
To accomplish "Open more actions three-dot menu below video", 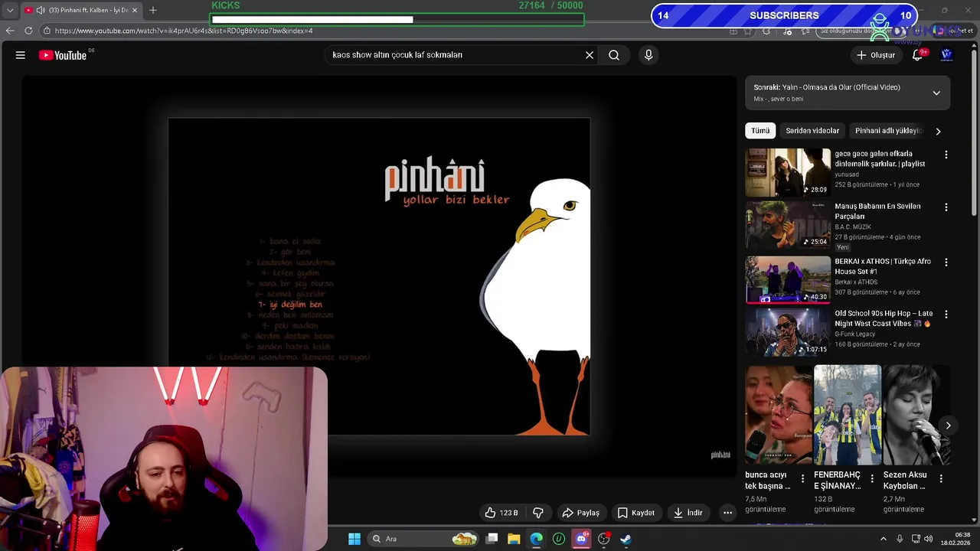I will point(727,513).
